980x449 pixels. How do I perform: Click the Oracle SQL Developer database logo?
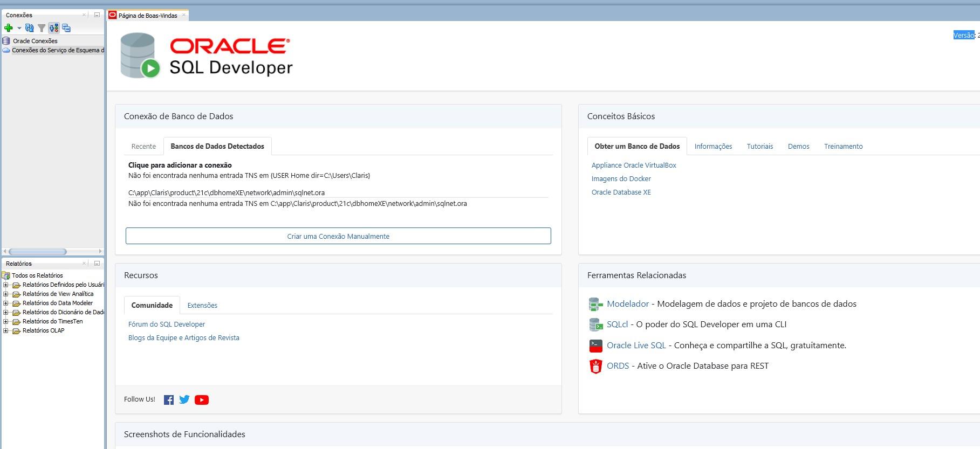(x=140, y=56)
